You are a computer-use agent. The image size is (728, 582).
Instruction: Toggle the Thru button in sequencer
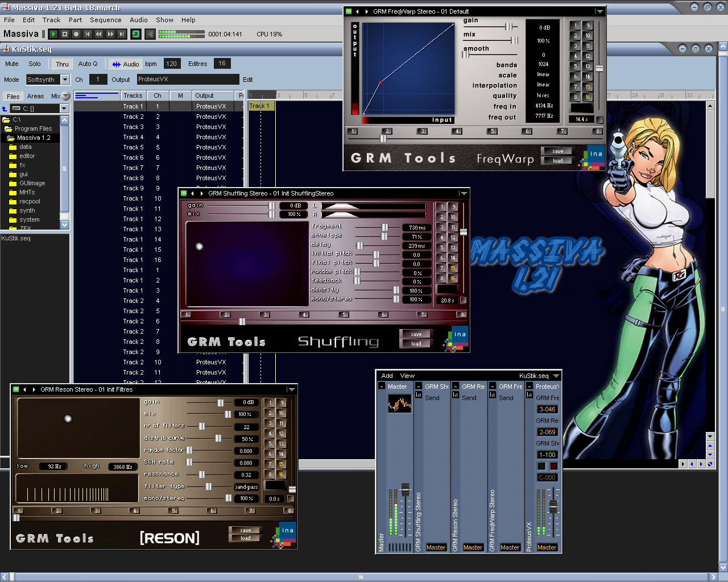[62, 64]
